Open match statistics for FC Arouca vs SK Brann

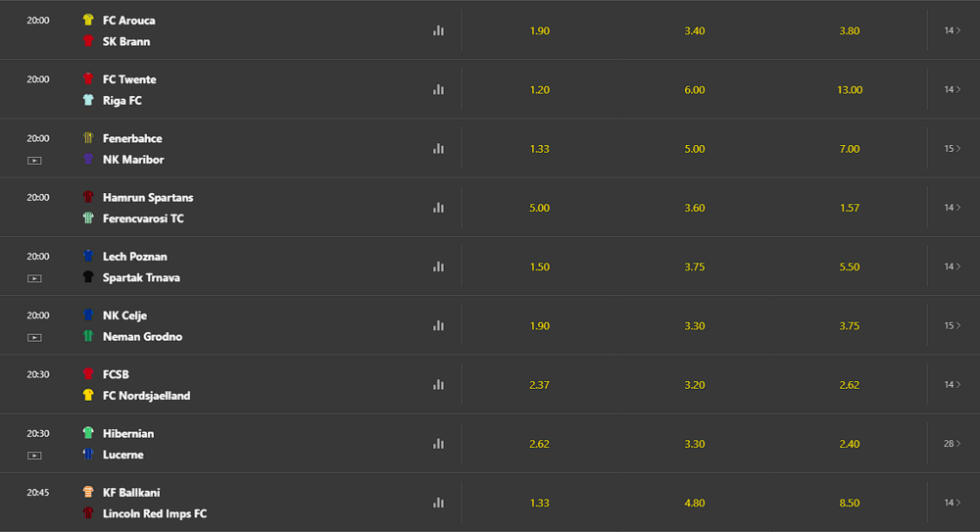pyautogui.click(x=438, y=30)
